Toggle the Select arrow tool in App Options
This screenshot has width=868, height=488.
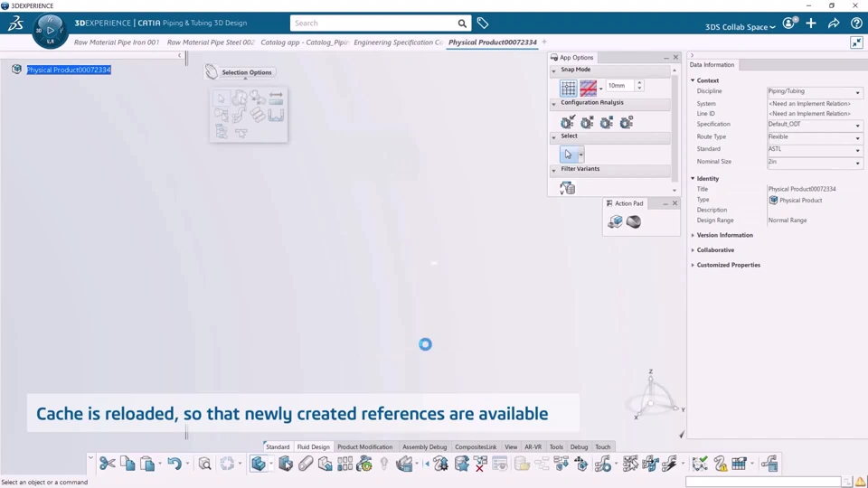pyautogui.click(x=569, y=155)
